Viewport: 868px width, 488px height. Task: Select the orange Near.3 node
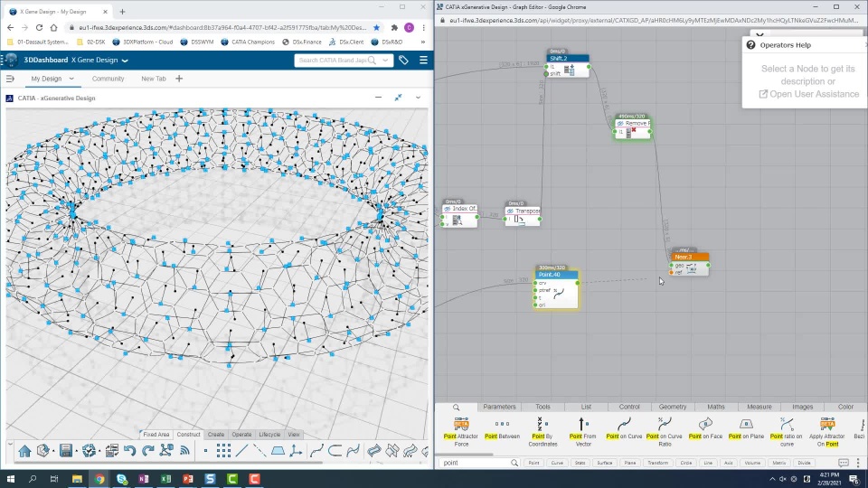(x=690, y=264)
